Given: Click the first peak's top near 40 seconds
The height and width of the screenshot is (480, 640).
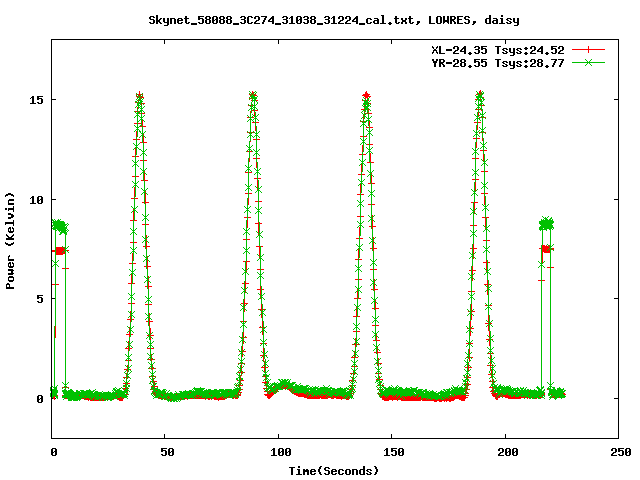Looking at the screenshot, I should [140, 96].
